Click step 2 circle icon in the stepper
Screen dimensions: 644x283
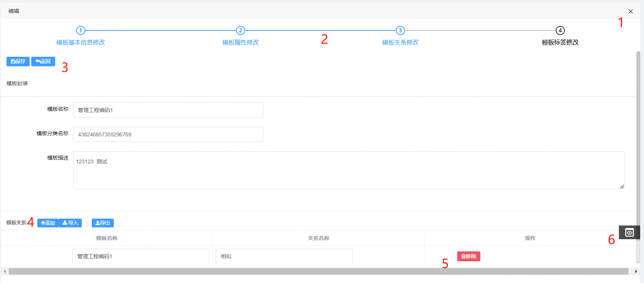[x=240, y=30]
